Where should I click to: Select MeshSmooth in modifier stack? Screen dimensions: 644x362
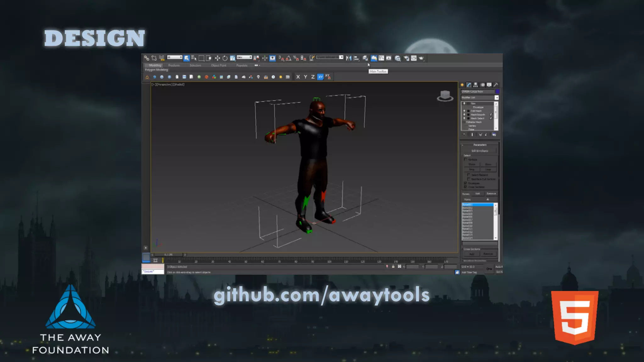[x=478, y=115]
